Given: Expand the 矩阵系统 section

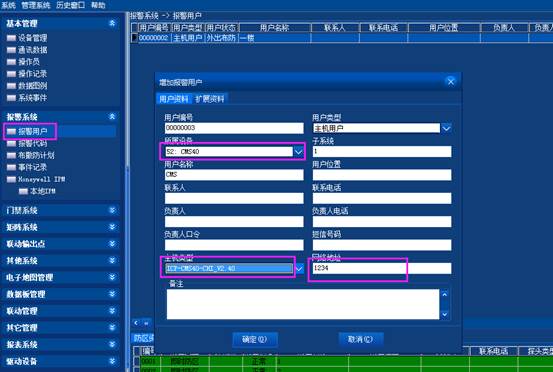Looking at the screenshot, I should pyautogui.click(x=112, y=227).
